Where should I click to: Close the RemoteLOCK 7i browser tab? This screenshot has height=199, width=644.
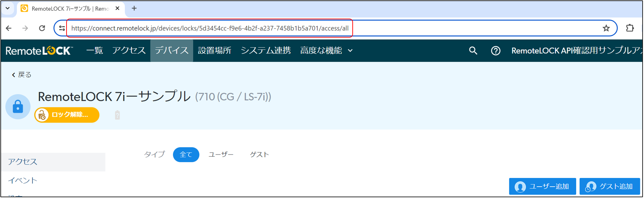pos(118,8)
